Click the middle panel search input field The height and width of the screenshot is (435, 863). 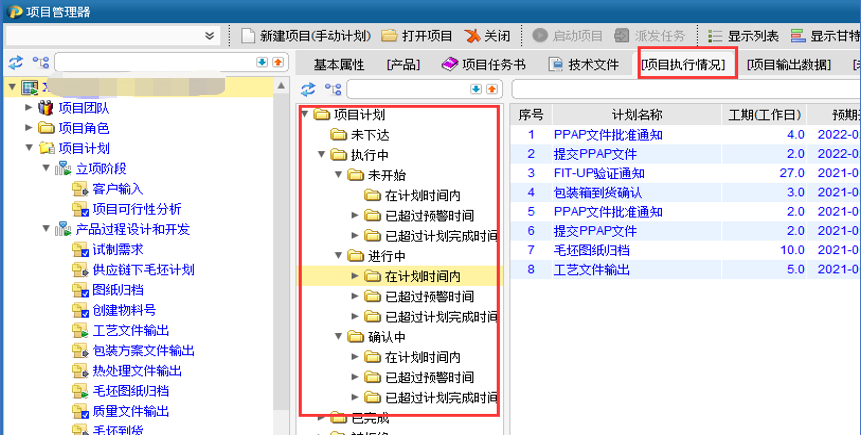[407, 89]
